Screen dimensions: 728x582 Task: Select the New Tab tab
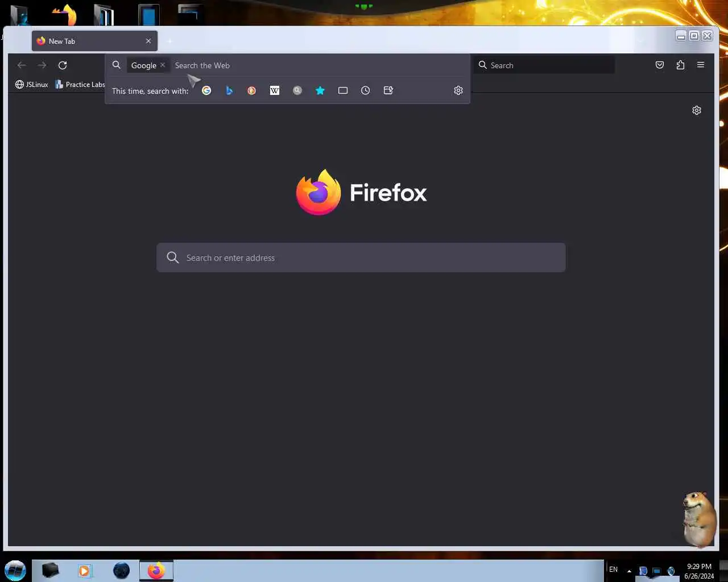pos(94,41)
